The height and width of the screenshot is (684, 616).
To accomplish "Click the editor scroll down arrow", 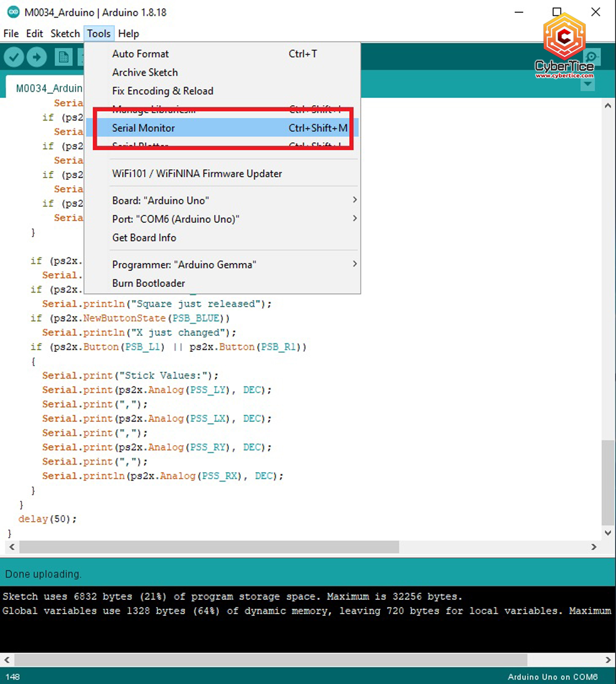I will coord(608,533).
